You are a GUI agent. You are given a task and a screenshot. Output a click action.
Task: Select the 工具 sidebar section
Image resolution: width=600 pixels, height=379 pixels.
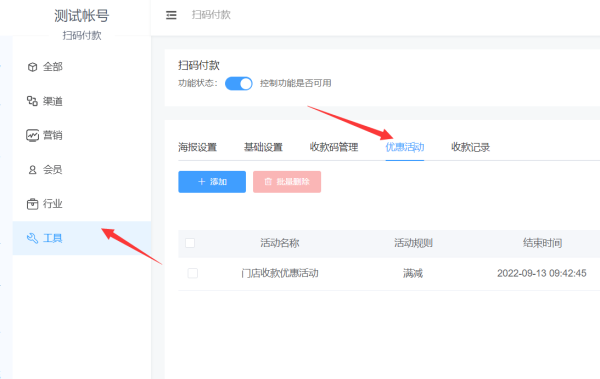(x=82, y=238)
